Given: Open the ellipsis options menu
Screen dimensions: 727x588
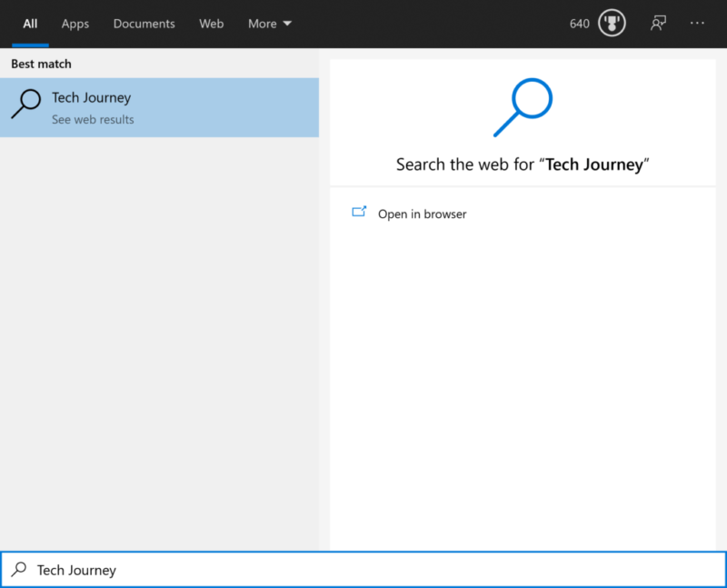Looking at the screenshot, I should pos(697,23).
